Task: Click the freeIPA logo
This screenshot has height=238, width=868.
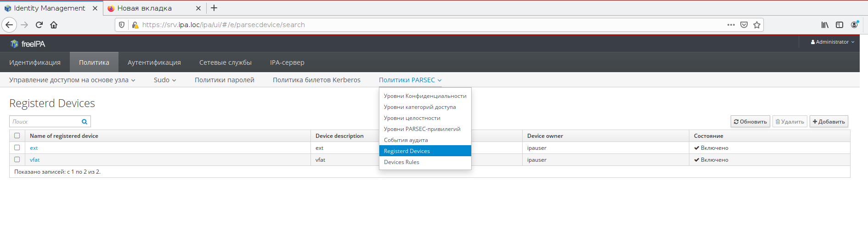Action: 28,44
